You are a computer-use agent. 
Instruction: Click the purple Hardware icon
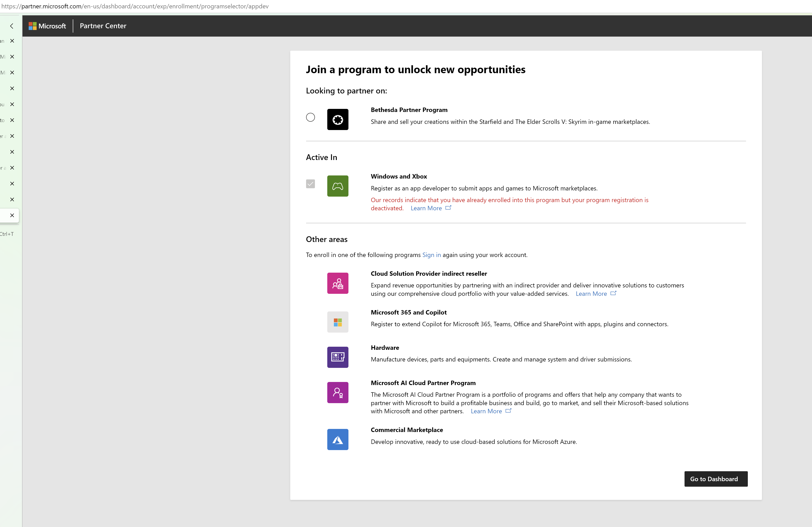coord(337,357)
